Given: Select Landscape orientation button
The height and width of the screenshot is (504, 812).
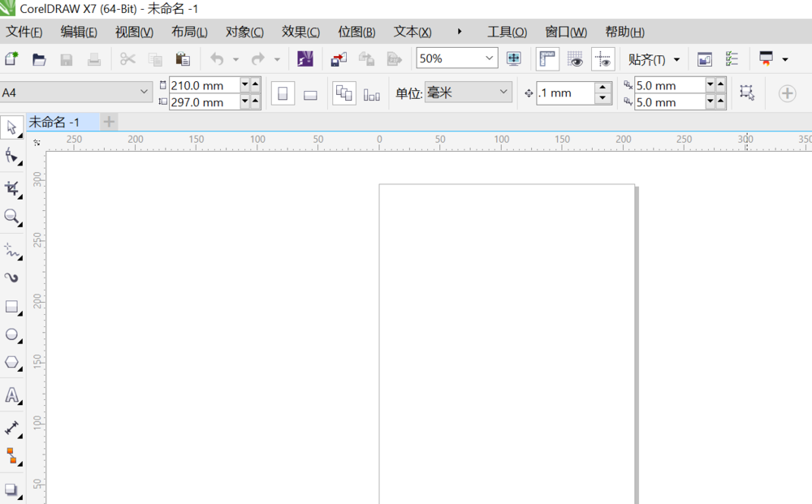Looking at the screenshot, I should pos(310,95).
